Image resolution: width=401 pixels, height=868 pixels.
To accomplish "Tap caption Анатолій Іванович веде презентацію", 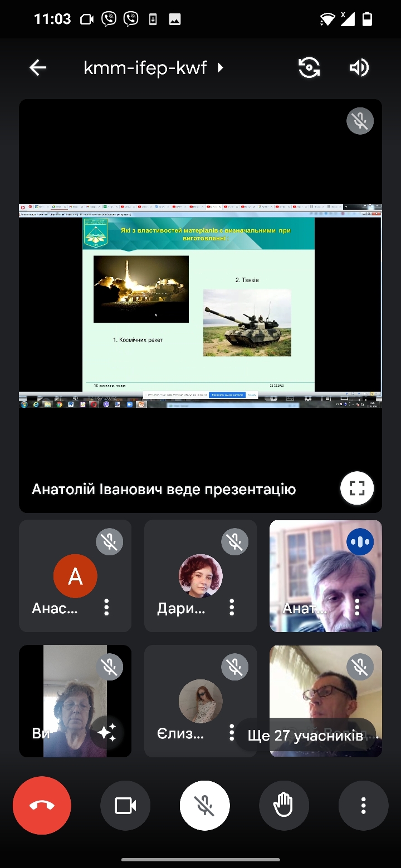I will 164,490.
